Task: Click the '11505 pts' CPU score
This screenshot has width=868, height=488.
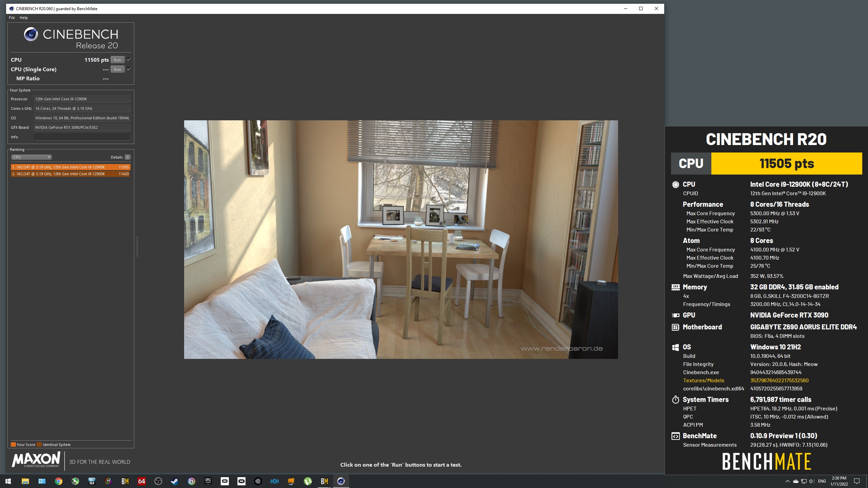Action: click(x=97, y=60)
